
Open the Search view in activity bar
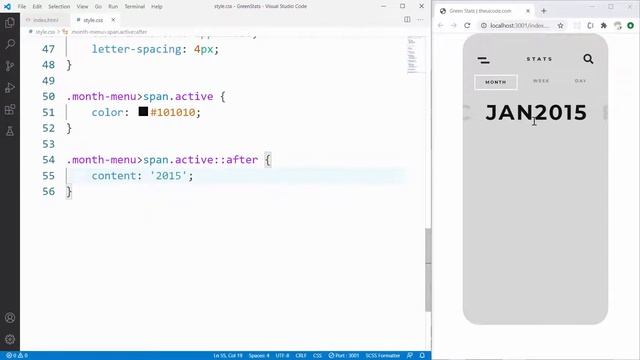(10, 44)
